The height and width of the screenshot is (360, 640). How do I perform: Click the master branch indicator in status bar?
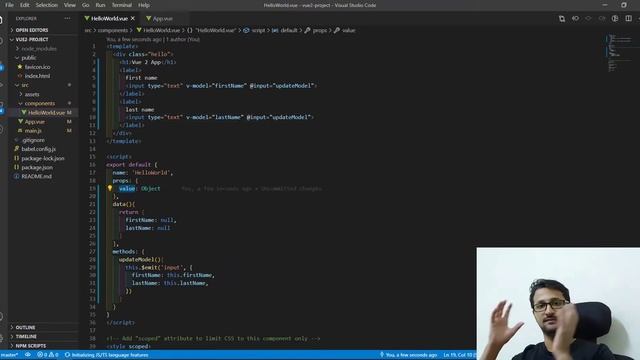tap(9, 355)
